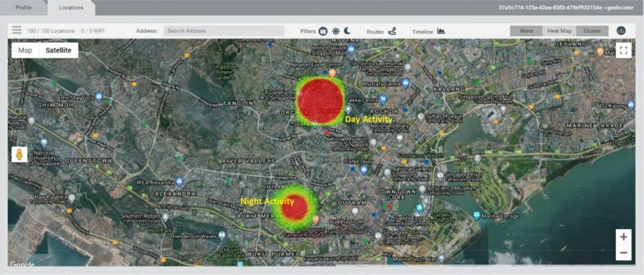
Task: Toggle fullscreen map view
Action: [x=623, y=50]
